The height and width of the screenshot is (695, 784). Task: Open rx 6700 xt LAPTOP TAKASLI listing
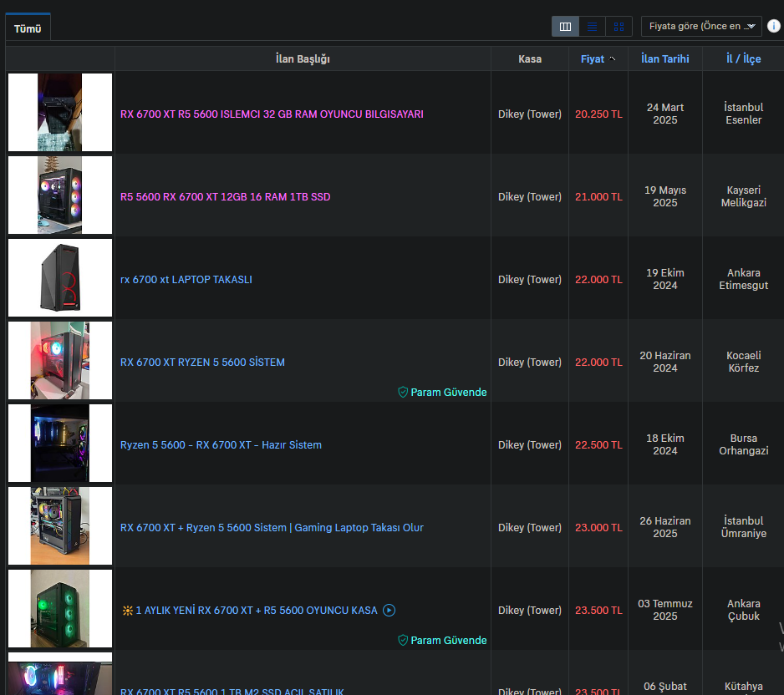tap(186, 279)
